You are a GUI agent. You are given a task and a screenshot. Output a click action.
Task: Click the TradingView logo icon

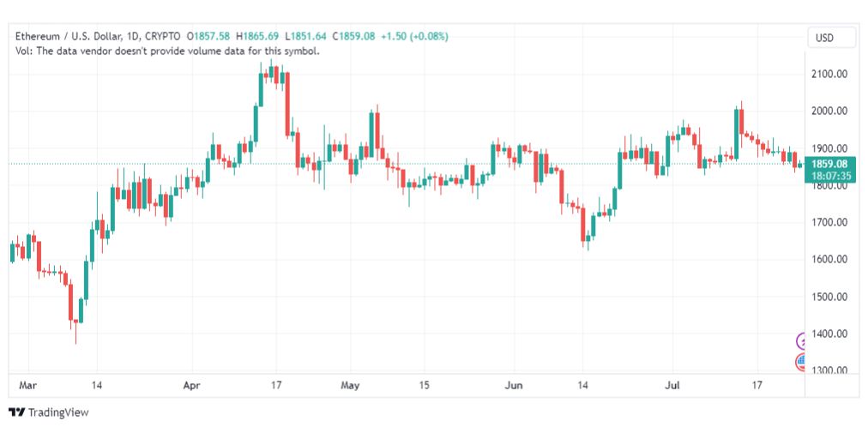click(x=16, y=412)
